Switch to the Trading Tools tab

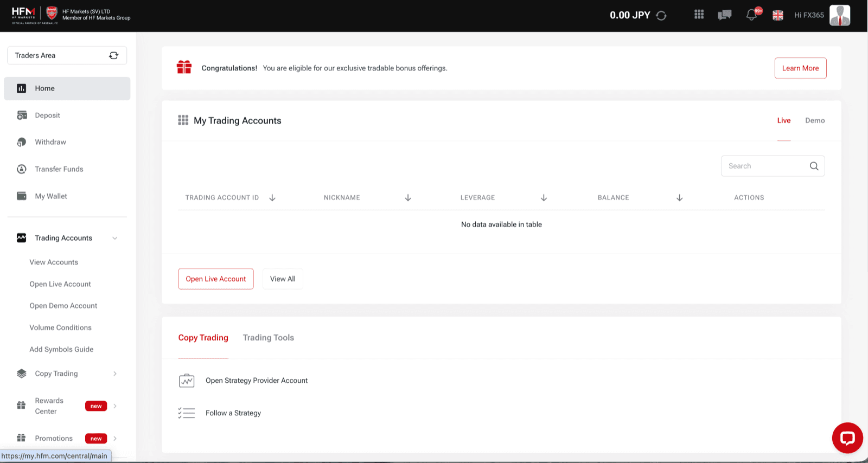(x=269, y=338)
